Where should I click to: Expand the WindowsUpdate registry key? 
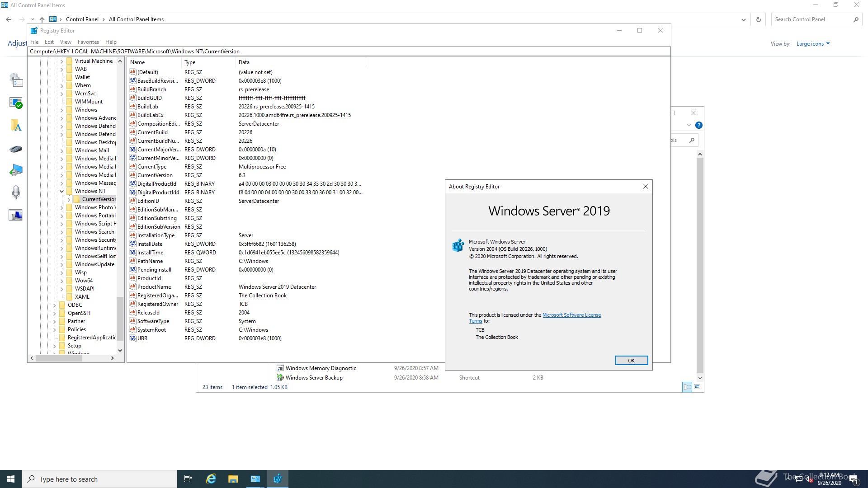(62, 264)
